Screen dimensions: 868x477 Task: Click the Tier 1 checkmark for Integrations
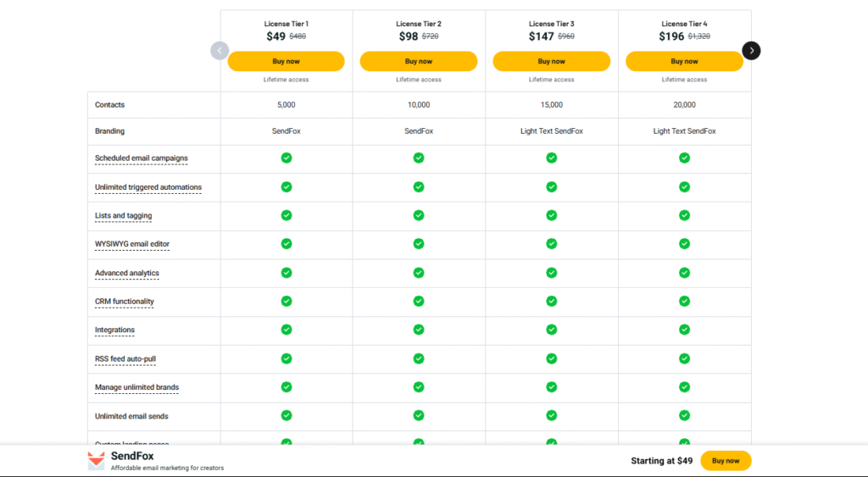pos(287,330)
